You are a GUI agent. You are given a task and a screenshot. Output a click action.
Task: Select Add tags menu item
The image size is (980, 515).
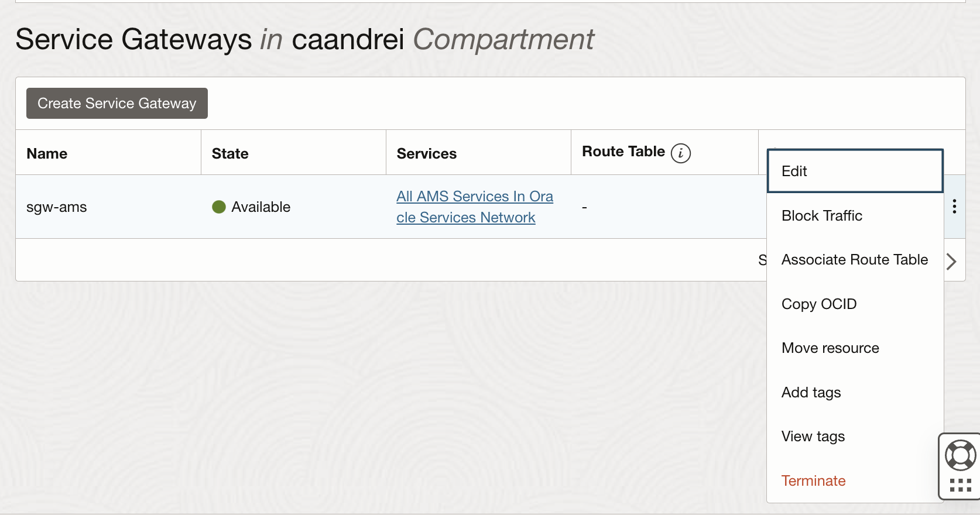(x=811, y=393)
